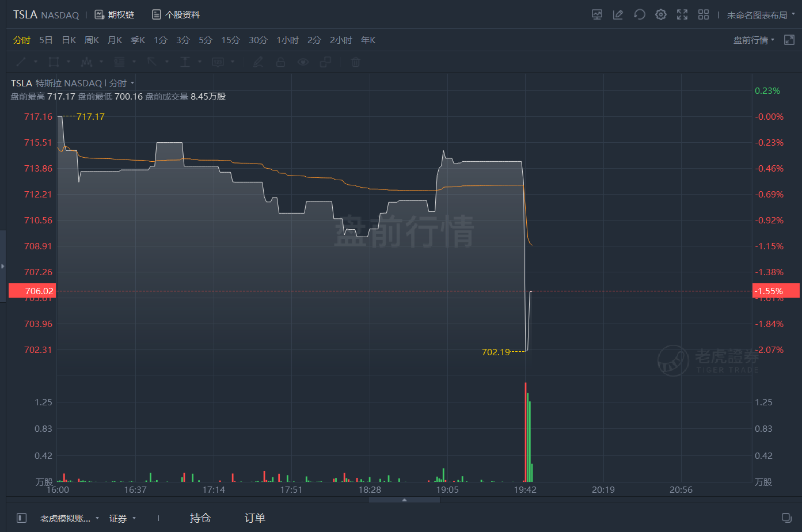This screenshot has height=532, width=802.
Task: Click the bottom panel collapse handle
Action: click(404, 500)
